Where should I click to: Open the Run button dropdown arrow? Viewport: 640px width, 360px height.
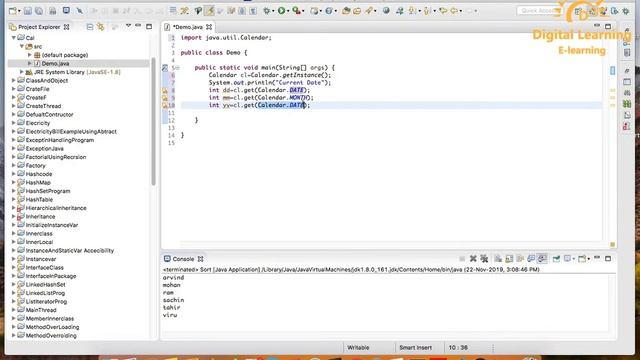tap(288, 11)
